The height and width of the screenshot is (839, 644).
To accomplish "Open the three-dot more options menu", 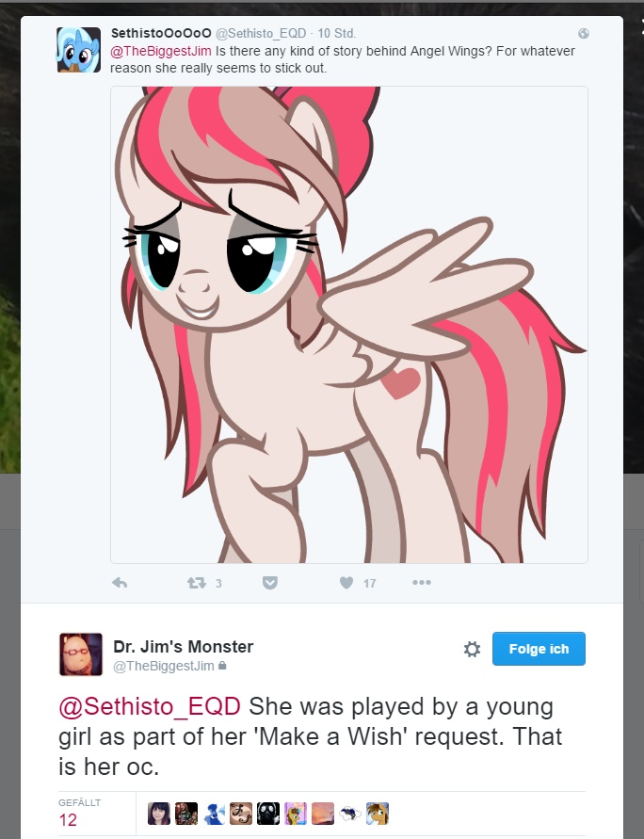I will [422, 582].
